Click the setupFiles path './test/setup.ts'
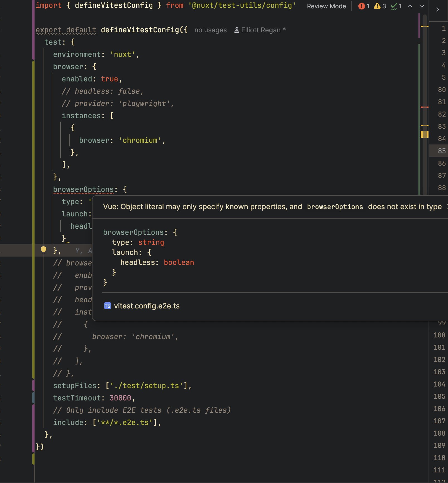Viewport: 448px width, 483px height. coord(147,386)
